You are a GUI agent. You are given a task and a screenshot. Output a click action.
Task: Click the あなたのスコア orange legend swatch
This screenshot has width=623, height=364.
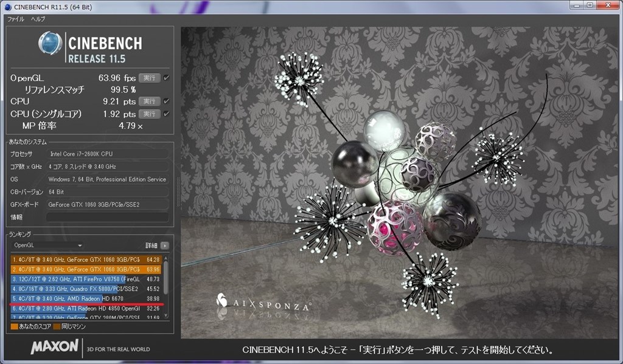15,327
